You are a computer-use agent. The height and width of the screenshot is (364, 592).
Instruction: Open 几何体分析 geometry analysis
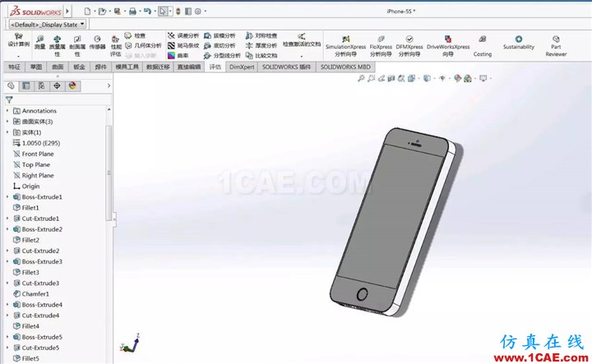pos(143,45)
